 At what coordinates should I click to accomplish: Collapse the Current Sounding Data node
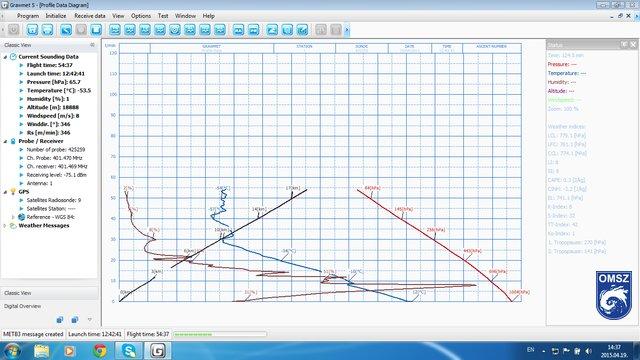[x=5, y=57]
